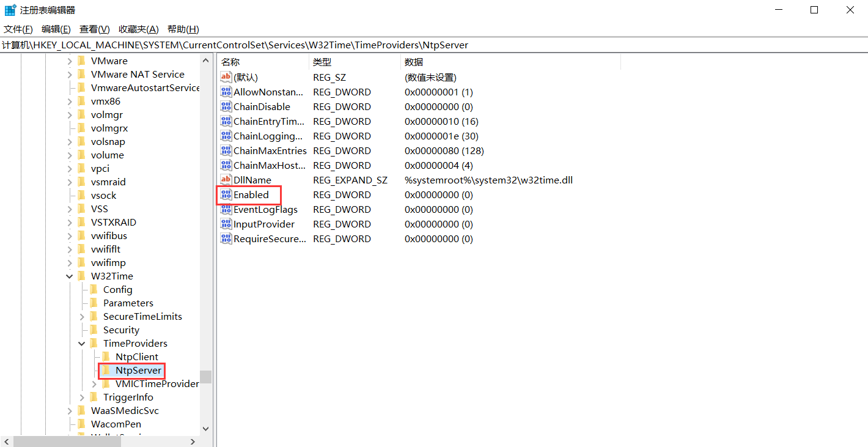Image resolution: width=868 pixels, height=447 pixels.
Task: Select the DllName value name
Action: tap(252, 180)
